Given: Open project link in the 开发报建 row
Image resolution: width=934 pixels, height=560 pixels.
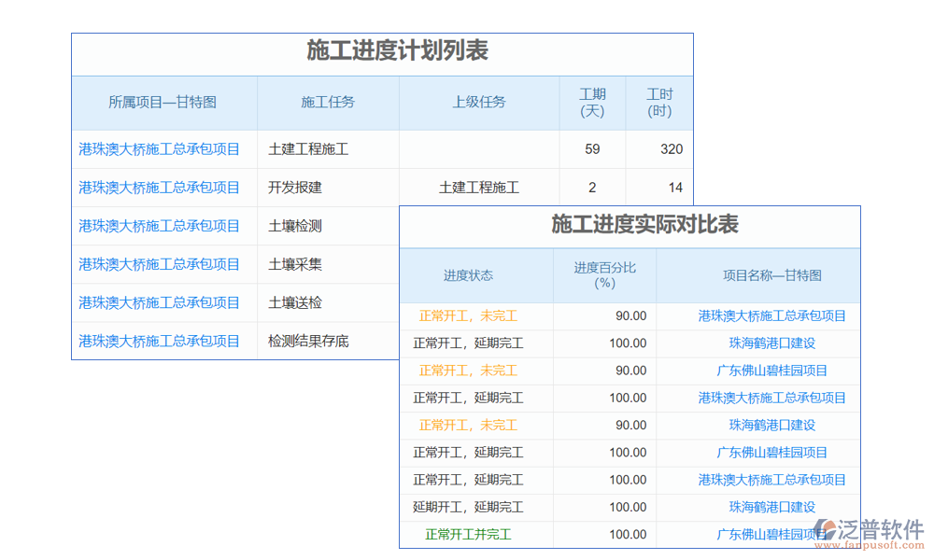Looking at the screenshot, I should pos(159,188).
